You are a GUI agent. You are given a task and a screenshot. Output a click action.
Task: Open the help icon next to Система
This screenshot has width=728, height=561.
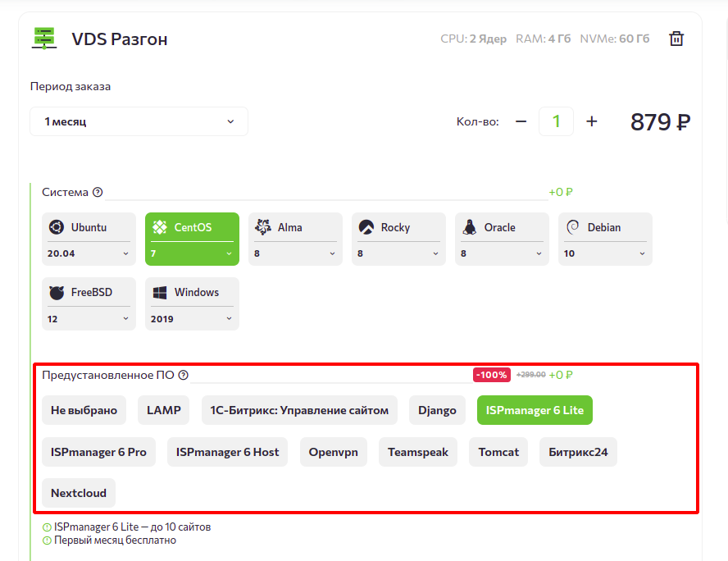(98, 192)
